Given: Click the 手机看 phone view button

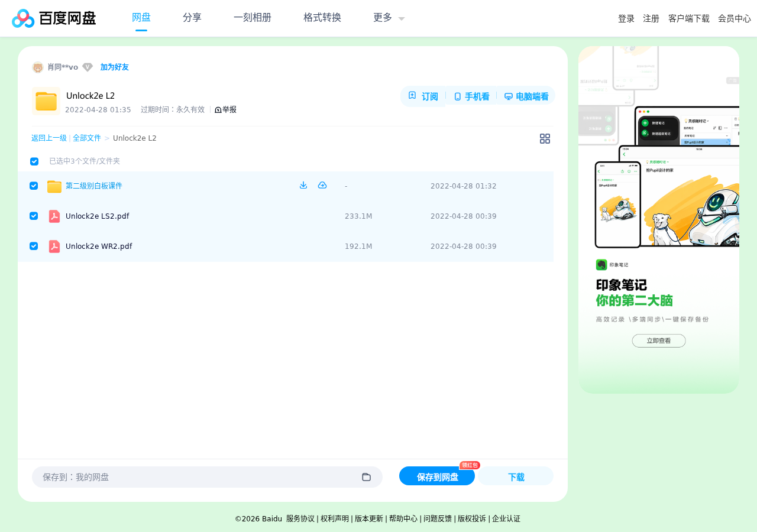Looking at the screenshot, I should click(x=471, y=96).
